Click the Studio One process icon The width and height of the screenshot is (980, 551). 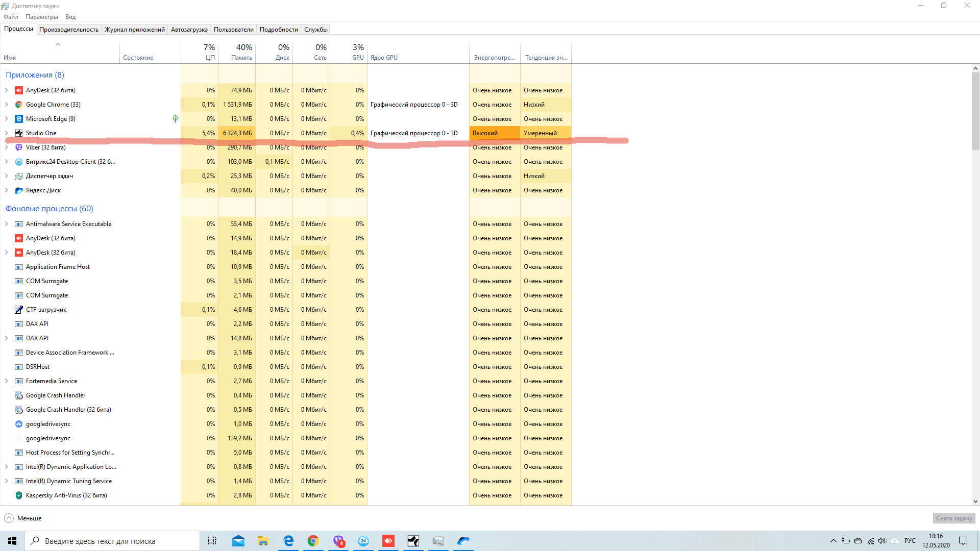19,133
